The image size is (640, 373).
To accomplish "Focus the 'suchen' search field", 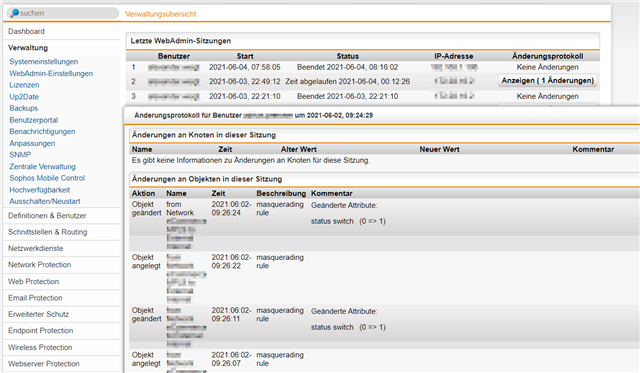I will point(63,13).
